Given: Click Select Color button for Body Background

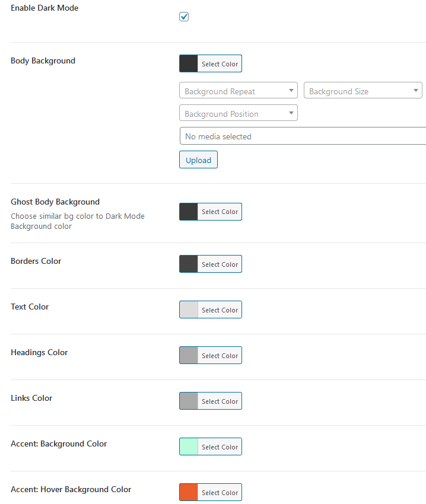Looking at the screenshot, I should point(220,64).
